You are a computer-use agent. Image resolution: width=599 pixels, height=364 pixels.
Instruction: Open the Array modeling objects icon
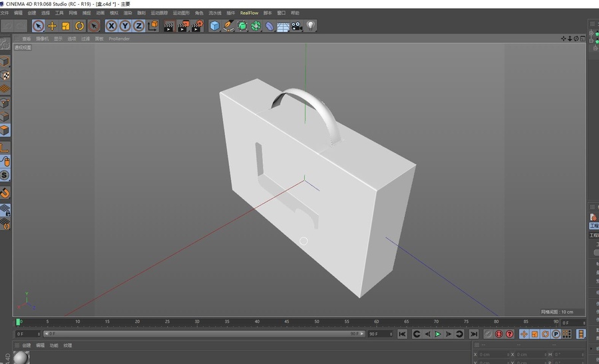click(256, 26)
